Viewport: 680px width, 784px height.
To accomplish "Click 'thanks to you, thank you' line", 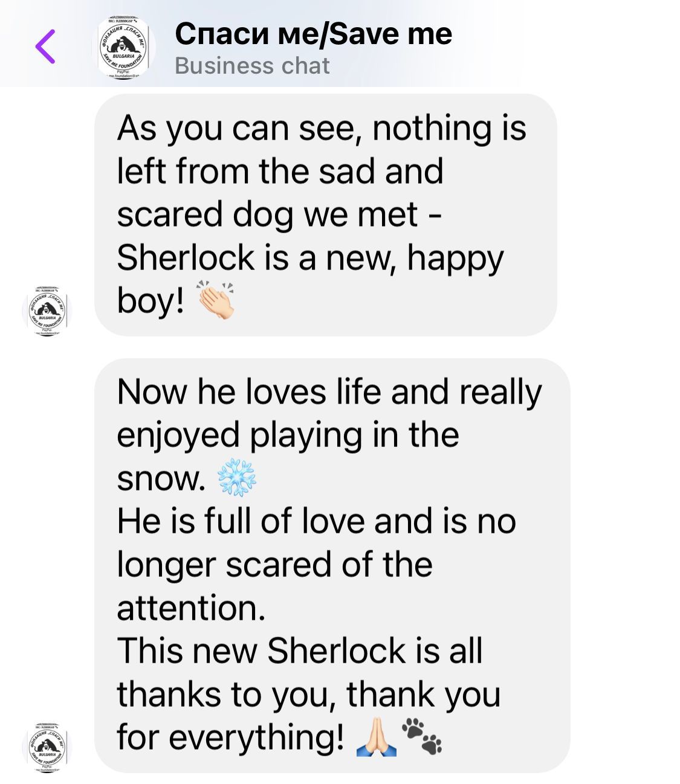I will [309, 695].
